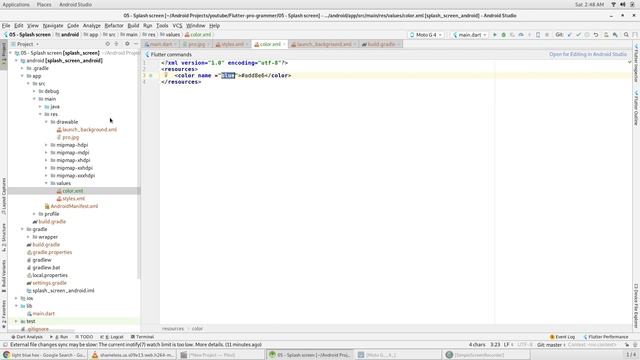
Task: Click the clock in the top panel
Action: [589, 4]
